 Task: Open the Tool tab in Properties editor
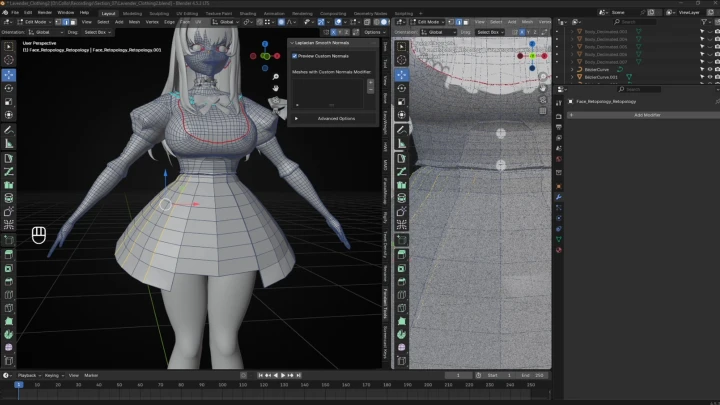pos(559,103)
